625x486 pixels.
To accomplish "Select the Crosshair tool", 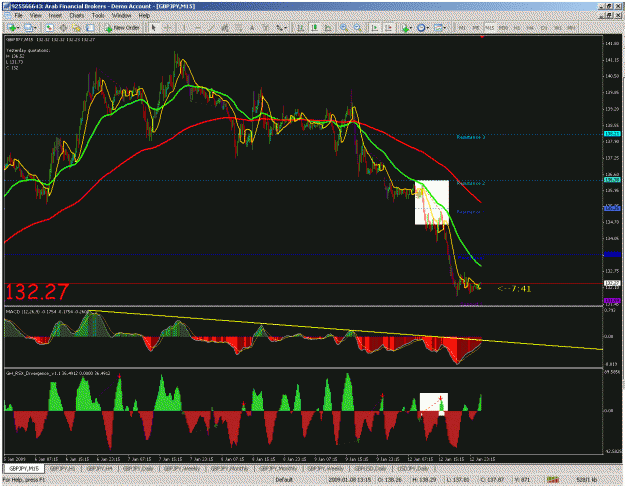I will coord(168,28).
